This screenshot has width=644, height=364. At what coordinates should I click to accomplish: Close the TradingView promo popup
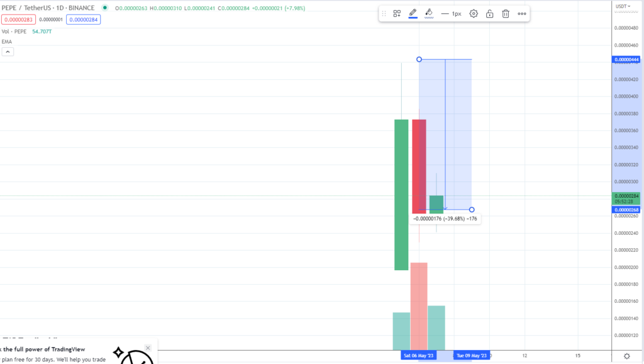coord(148,348)
